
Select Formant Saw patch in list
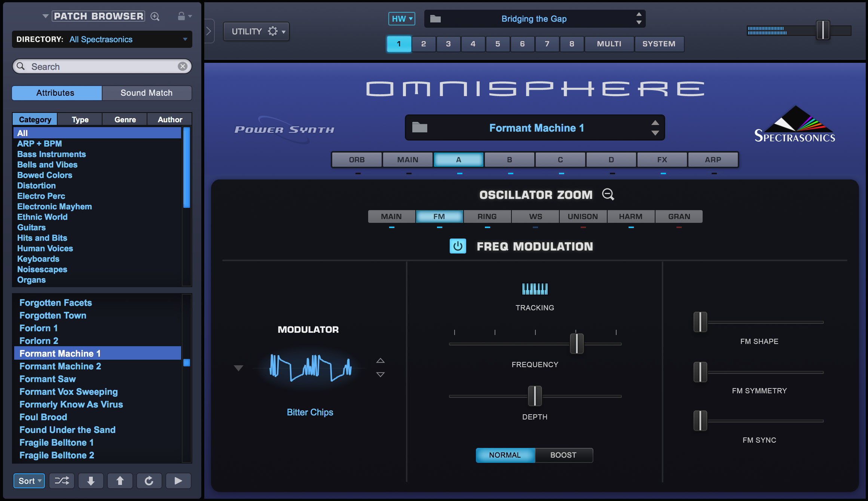click(x=48, y=379)
